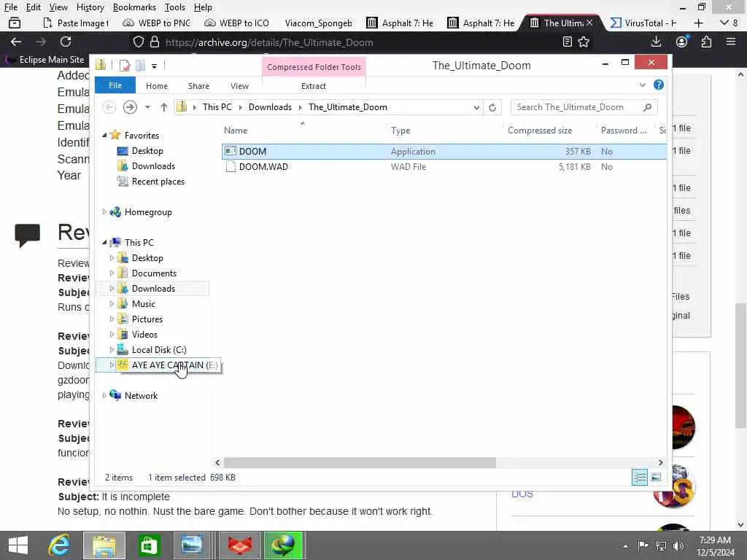Click the volume speaker tray icon
The width and height of the screenshot is (747, 560).
[678, 545]
